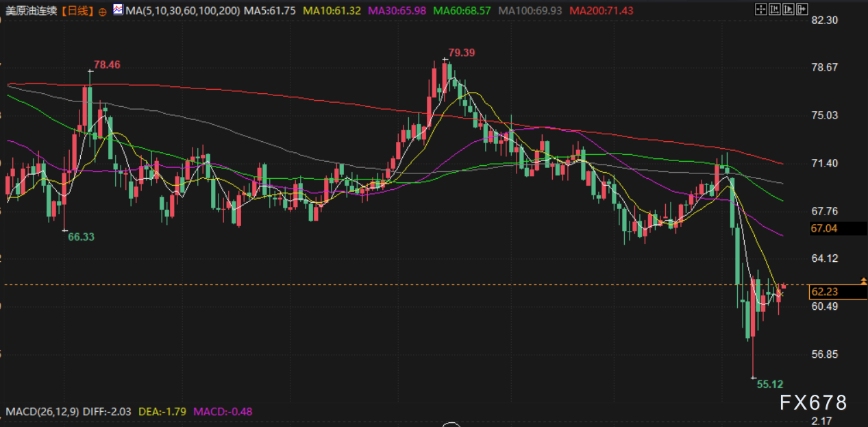Click the indicator chart icon before MA label
The height and width of the screenshot is (427, 868).
[118, 10]
